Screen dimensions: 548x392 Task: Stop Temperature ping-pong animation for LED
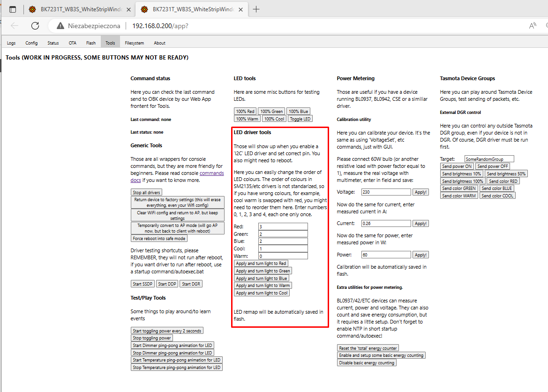[176, 368]
